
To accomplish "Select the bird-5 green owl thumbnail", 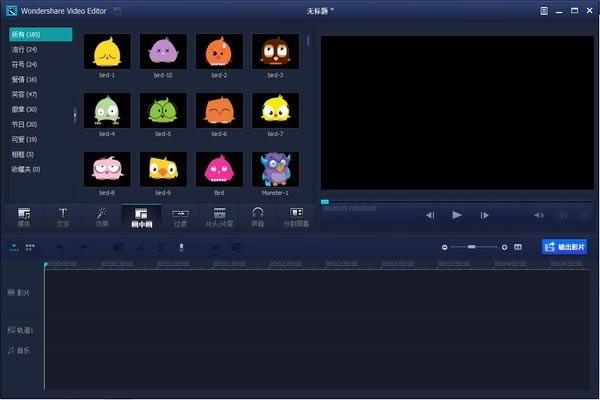I will pos(163,110).
